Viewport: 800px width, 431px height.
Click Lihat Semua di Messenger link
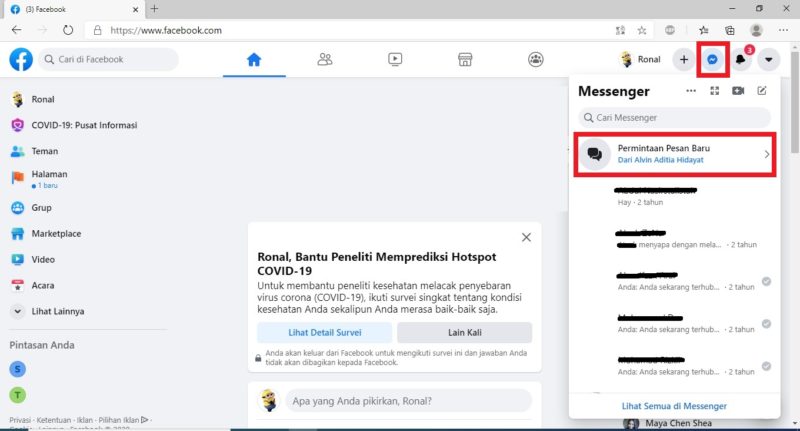[674, 406]
